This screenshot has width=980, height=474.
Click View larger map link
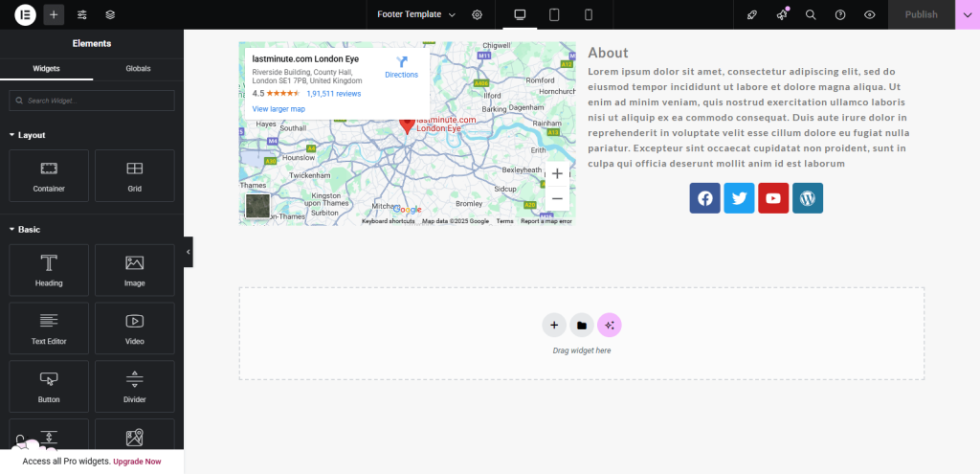tap(278, 109)
